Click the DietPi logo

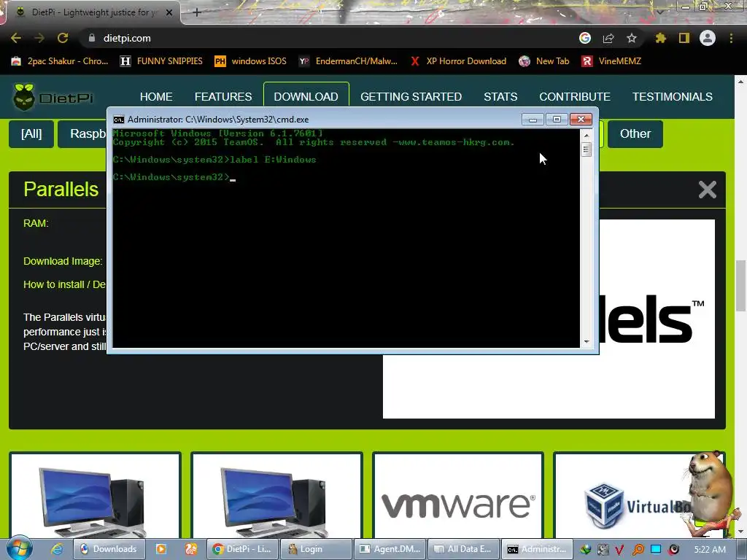[x=53, y=97]
